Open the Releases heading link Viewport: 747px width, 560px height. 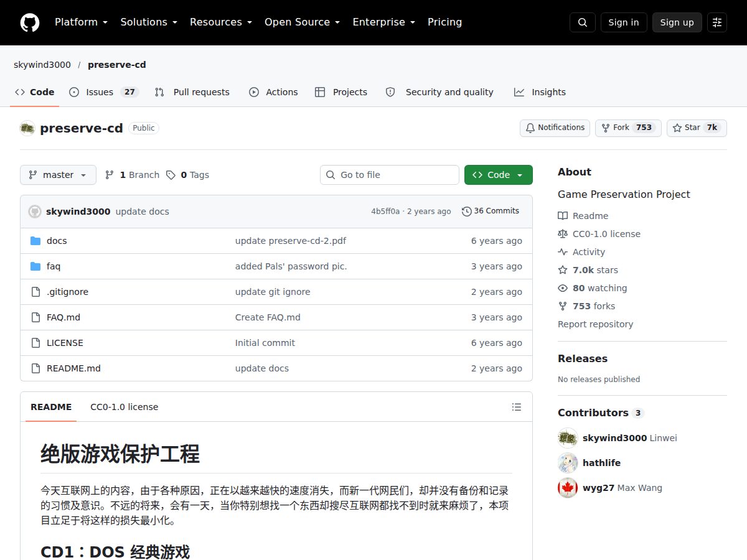click(x=583, y=359)
